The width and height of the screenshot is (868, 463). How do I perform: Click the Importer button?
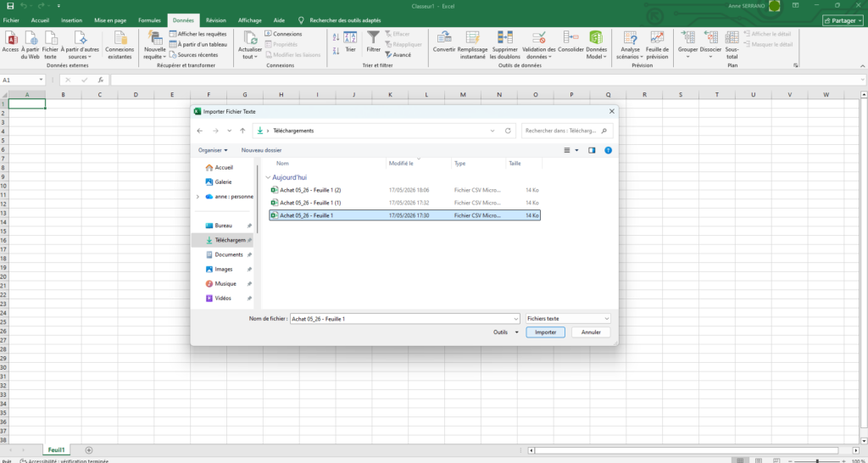coord(545,332)
